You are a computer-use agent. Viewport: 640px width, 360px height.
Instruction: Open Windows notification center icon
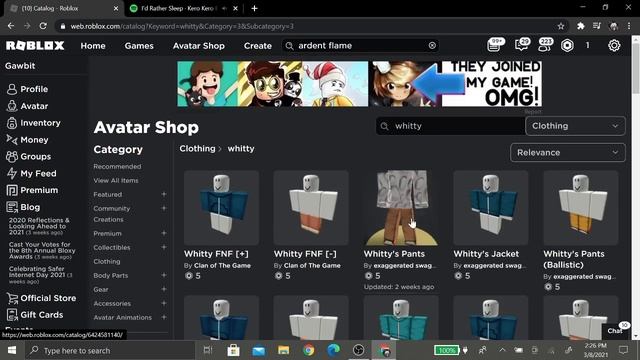point(623,350)
